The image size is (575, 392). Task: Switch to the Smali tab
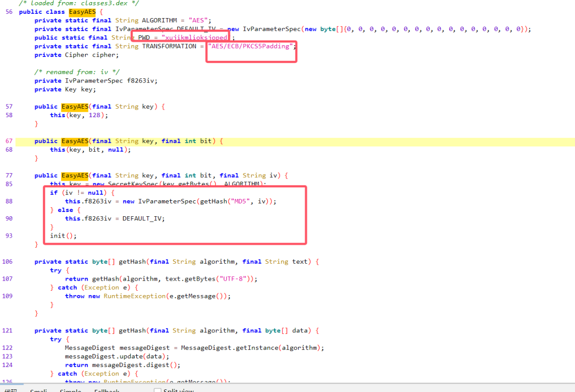coord(38,390)
